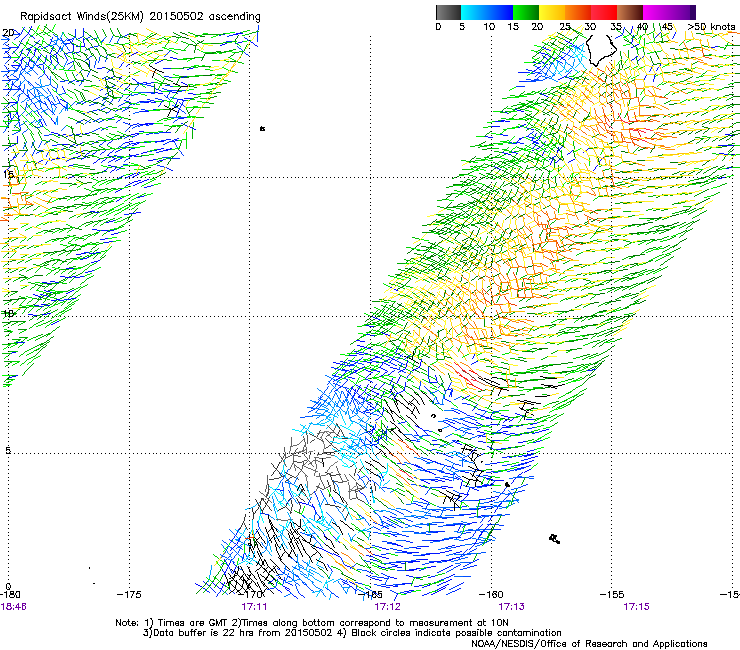Click the red 30-35 knots legend swatch

[x=604, y=12]
